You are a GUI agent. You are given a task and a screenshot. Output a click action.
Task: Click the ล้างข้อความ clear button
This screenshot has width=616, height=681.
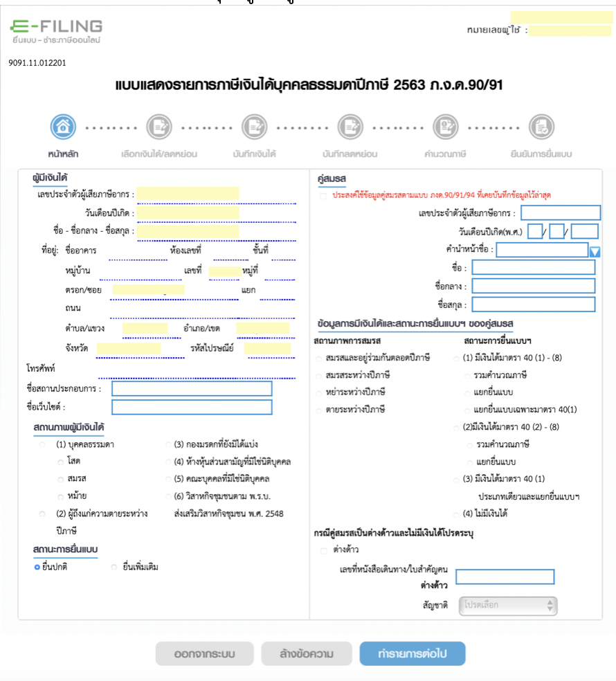(x=306, y=653)
